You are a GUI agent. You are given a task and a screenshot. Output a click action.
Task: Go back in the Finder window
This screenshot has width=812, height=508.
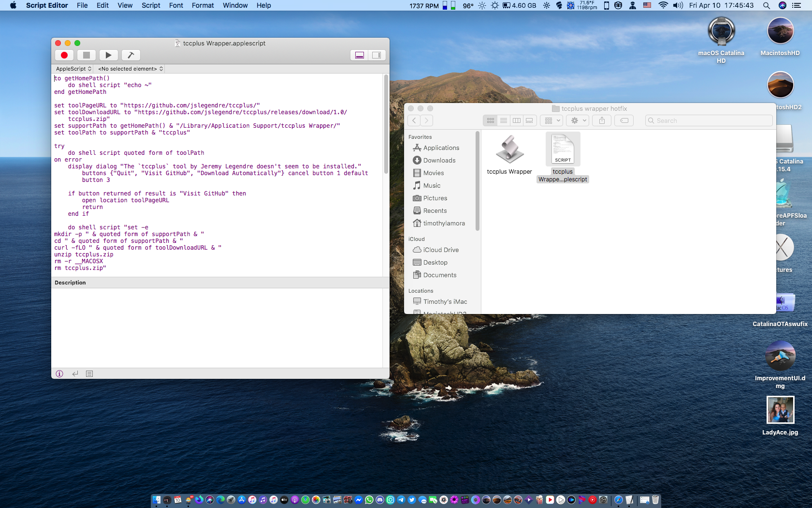(414, 120)
